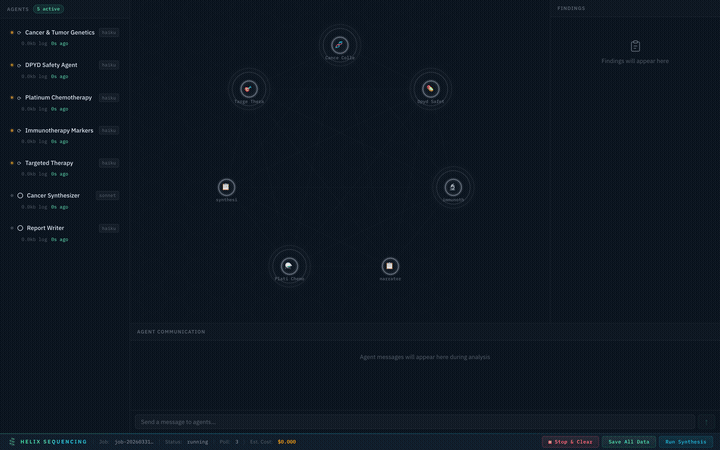
Task: Click 'Agent messages will appear here' text
Action: (425, 357)
